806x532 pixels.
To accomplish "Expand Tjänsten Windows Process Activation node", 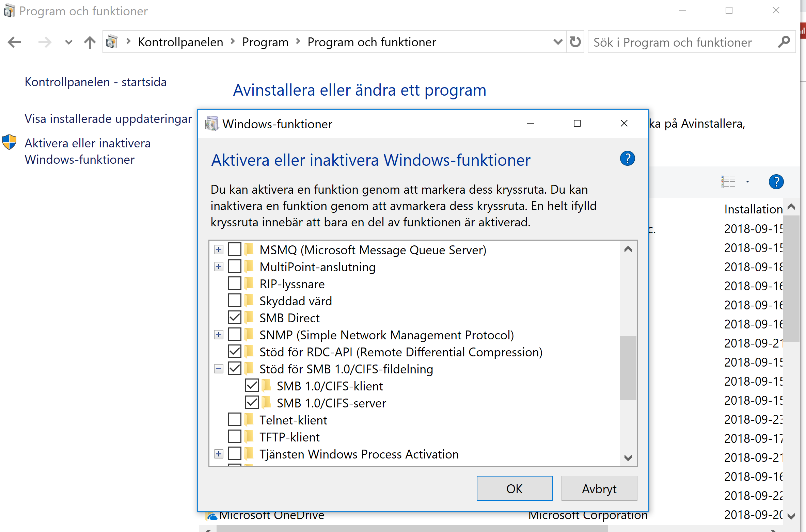I will pyautogui.click(x=219, y=454).
